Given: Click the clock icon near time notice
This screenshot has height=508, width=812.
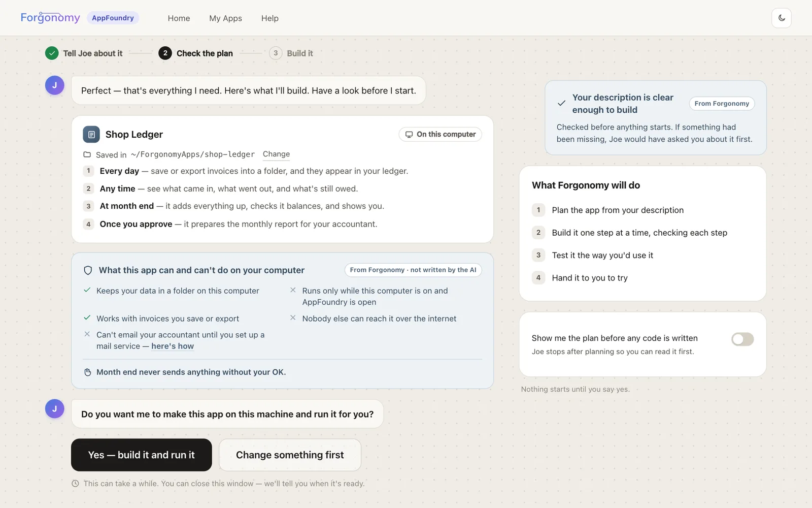Looking at the screenshot, I should 75,484.
